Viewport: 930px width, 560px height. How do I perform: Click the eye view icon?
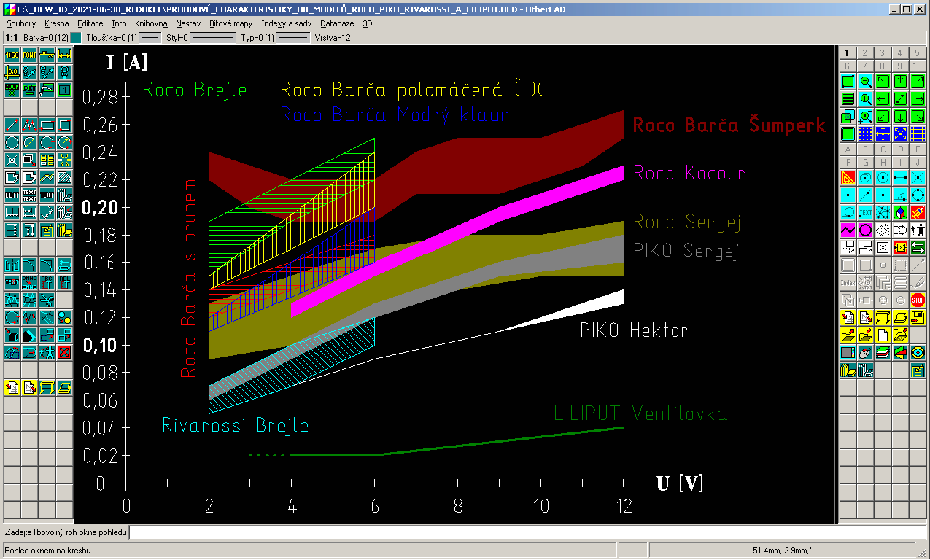click(x=918, y=352)
